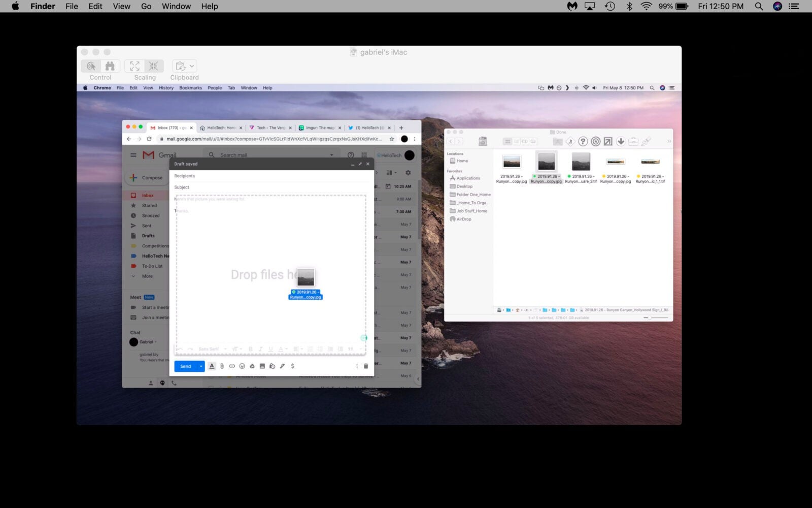Open Spotlight search in the menu bar
Screen dimensions: 812x508
(x=759, y=6)
